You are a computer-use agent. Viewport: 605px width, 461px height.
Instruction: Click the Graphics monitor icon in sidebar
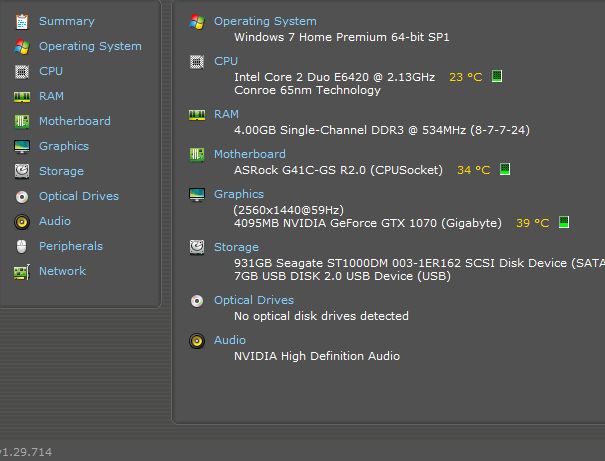click(x=22, y=147)
